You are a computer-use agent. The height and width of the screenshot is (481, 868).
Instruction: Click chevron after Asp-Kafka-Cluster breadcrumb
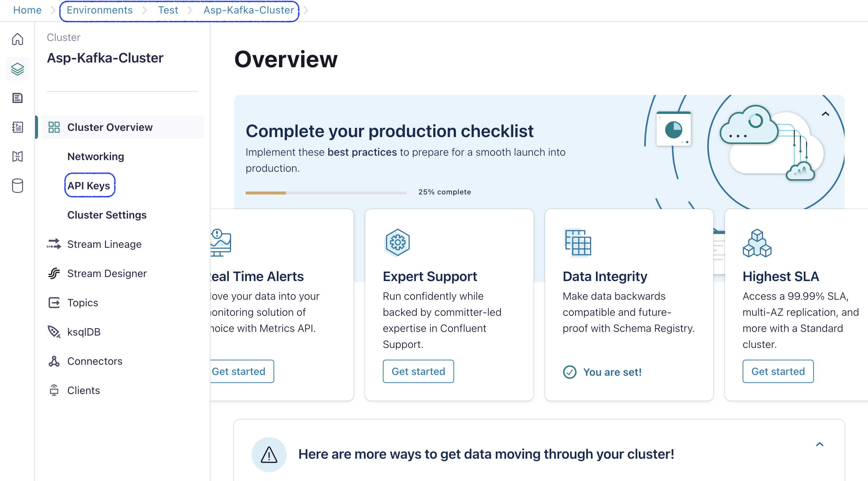306,10
